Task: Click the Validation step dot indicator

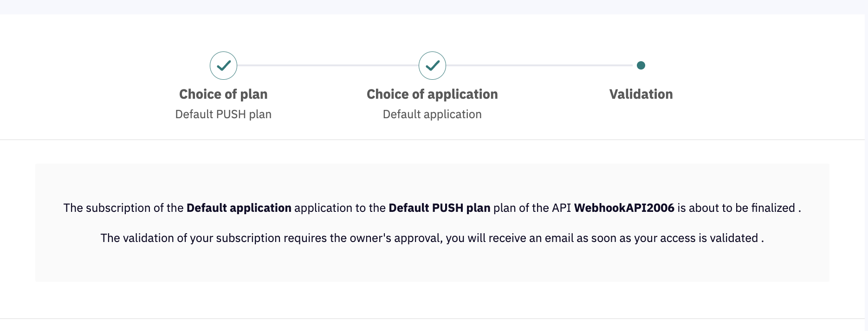Action: 641,65
